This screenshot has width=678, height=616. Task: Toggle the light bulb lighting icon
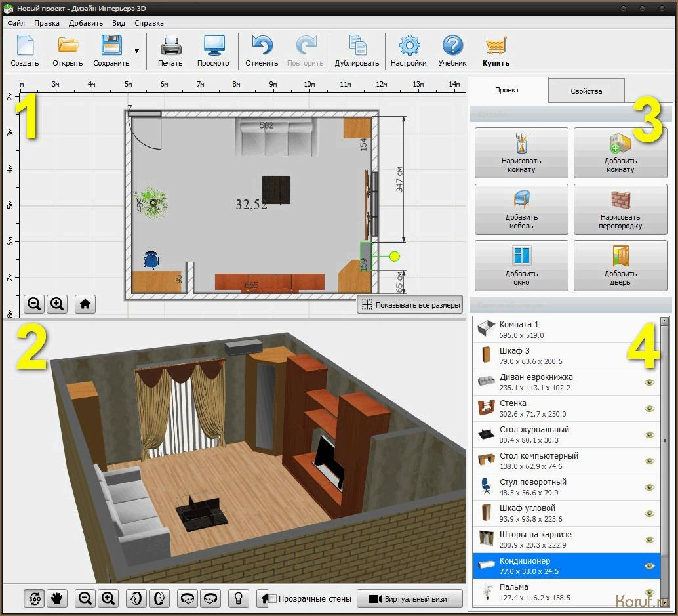tap(239, 598)
